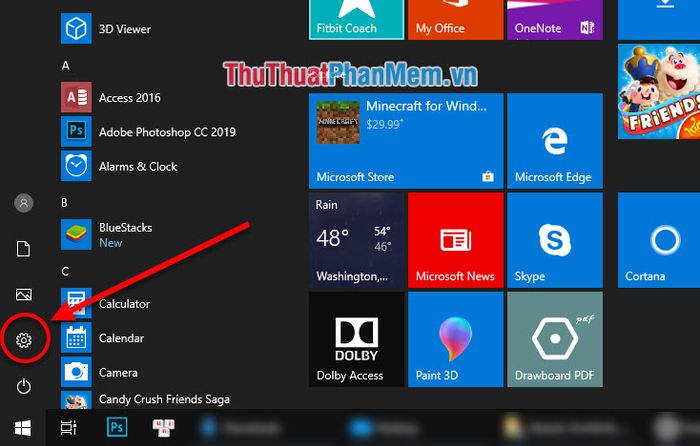700x446 pixels.
Task: Open Settings via the gear icon
Action: (24, 340)
